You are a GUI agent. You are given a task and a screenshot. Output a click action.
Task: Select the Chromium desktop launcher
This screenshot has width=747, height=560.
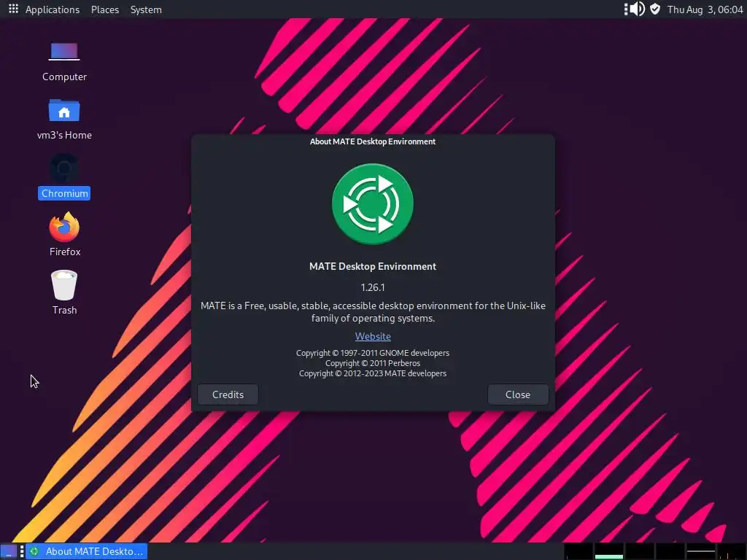(64, 176)
